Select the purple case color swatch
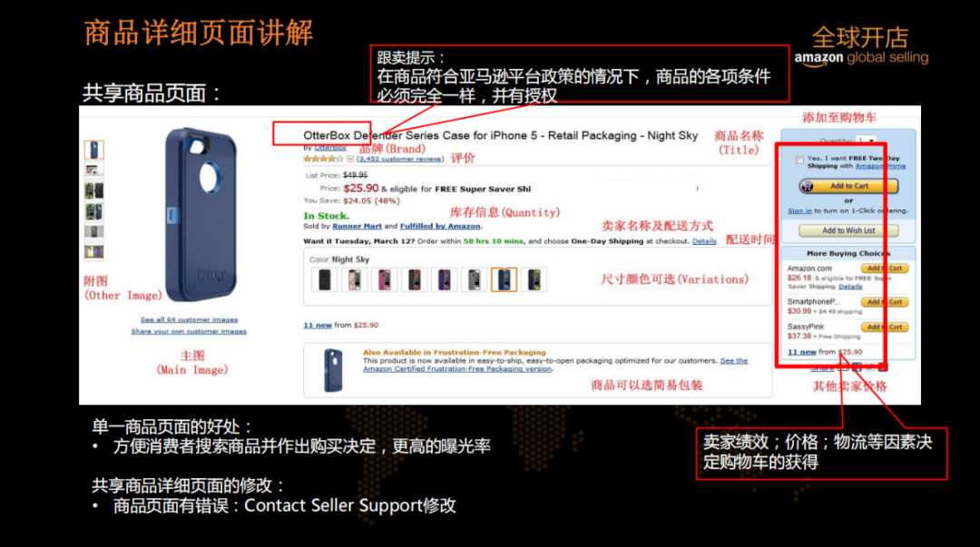 pyautogui.click(x=444, y=279)
